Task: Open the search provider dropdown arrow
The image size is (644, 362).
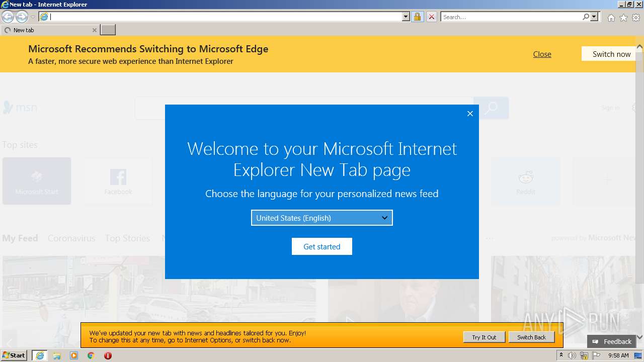Action: coord(594,17)
